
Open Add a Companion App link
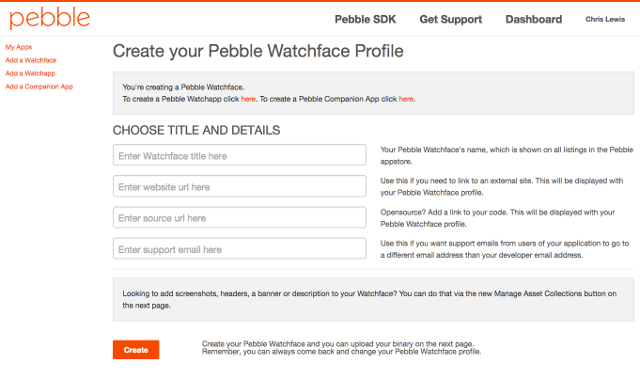(39, 87)
